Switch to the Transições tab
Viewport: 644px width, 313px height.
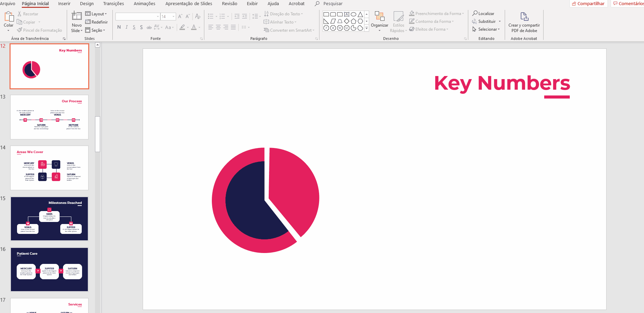(x=113, y=4)
